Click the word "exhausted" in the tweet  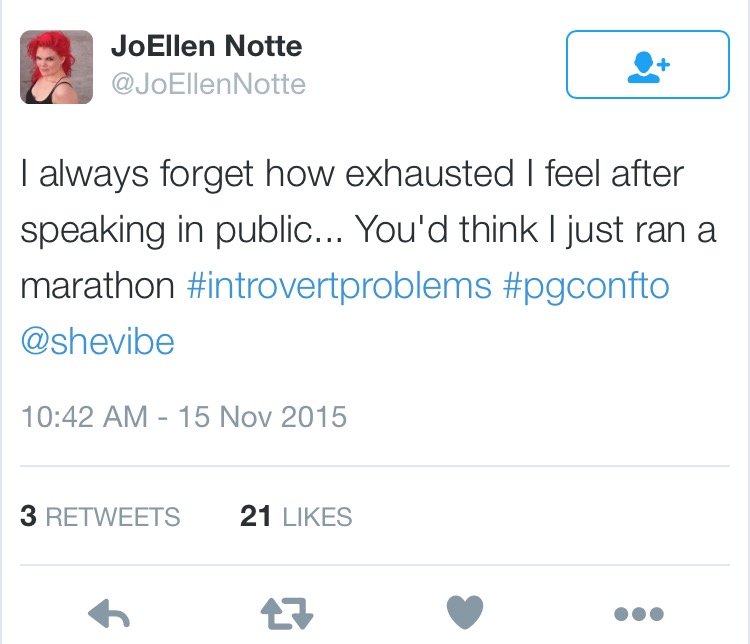429,174
